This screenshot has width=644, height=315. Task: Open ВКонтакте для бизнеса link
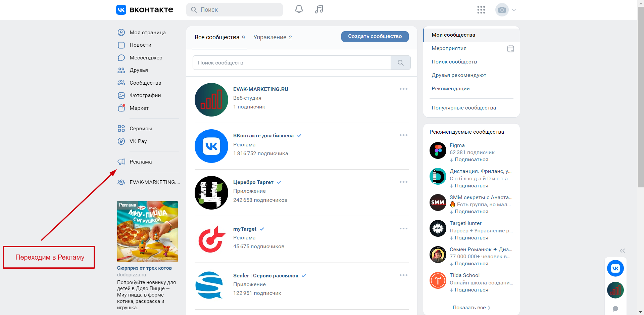tap(263, 136)
